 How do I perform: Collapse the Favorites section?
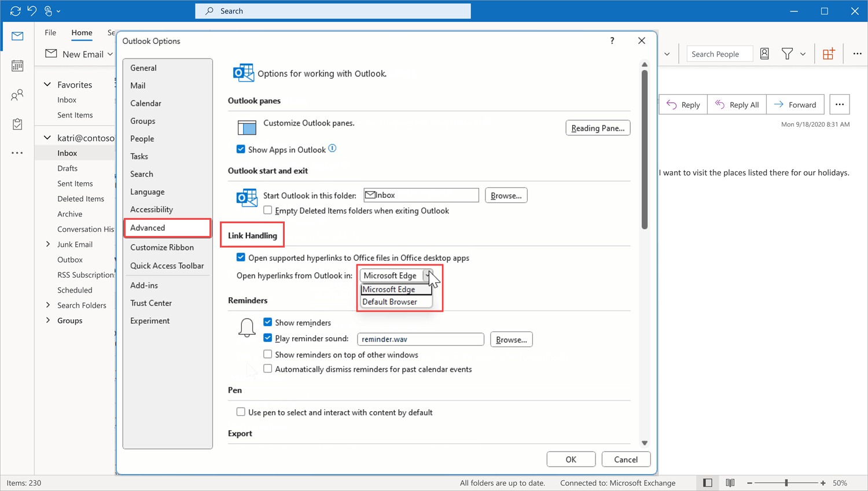(x=47, y=84)
